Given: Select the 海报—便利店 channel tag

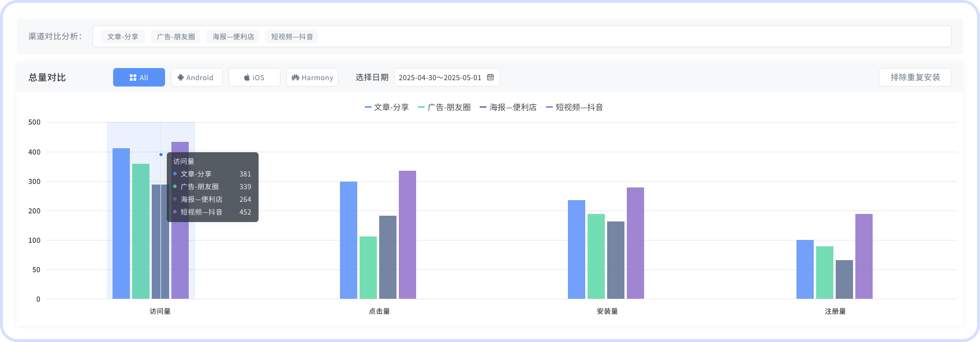Looking at the screenshot, I should click(233, 36).
